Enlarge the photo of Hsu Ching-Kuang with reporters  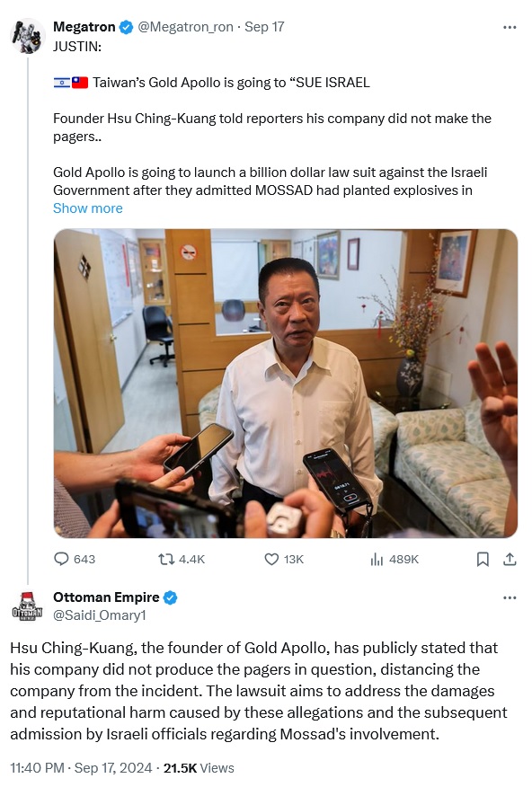(x=286, y=384)
